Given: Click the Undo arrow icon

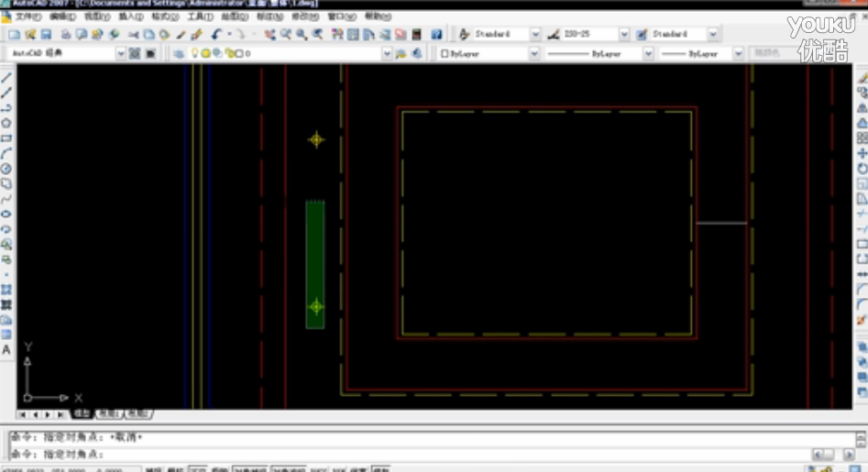Looking at the screenshot, I should point(216,34).
